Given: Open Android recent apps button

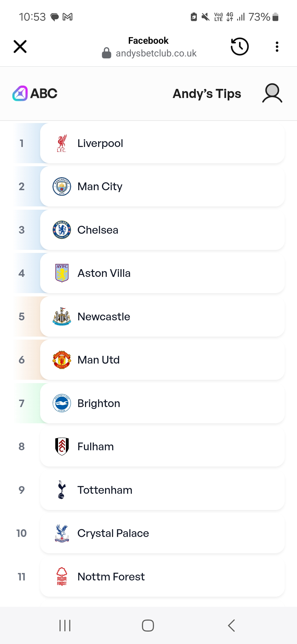Looking at the screenshot, I should [65, 626].
